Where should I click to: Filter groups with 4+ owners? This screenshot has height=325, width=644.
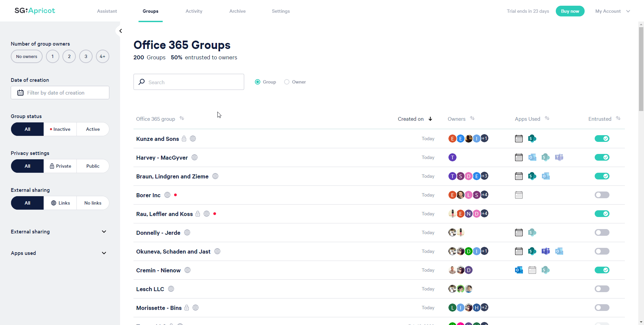(103, 56)
